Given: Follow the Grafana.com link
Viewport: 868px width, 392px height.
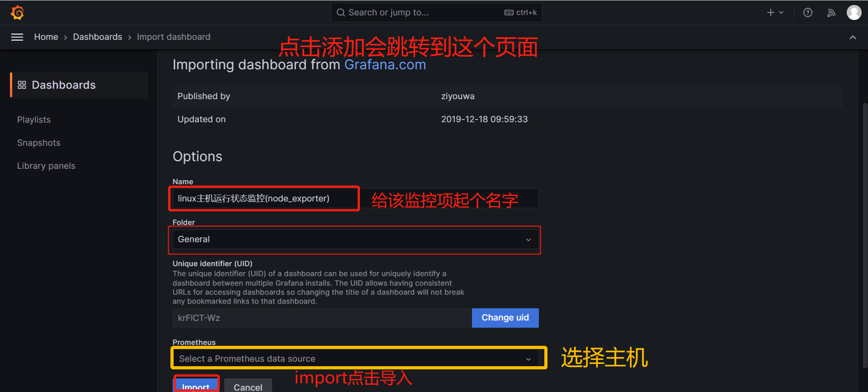Looking at the screenshot, I should (385, 65).
